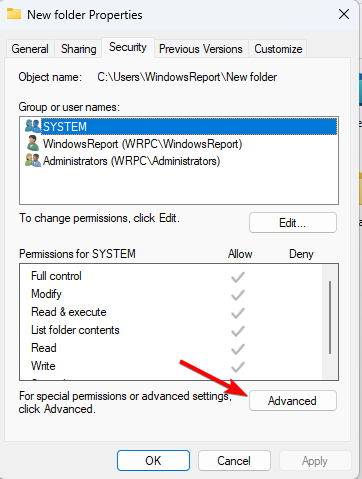Click the Read permission Allow checkmark
This screenshot has height=479, width=362.
[238, 349]
